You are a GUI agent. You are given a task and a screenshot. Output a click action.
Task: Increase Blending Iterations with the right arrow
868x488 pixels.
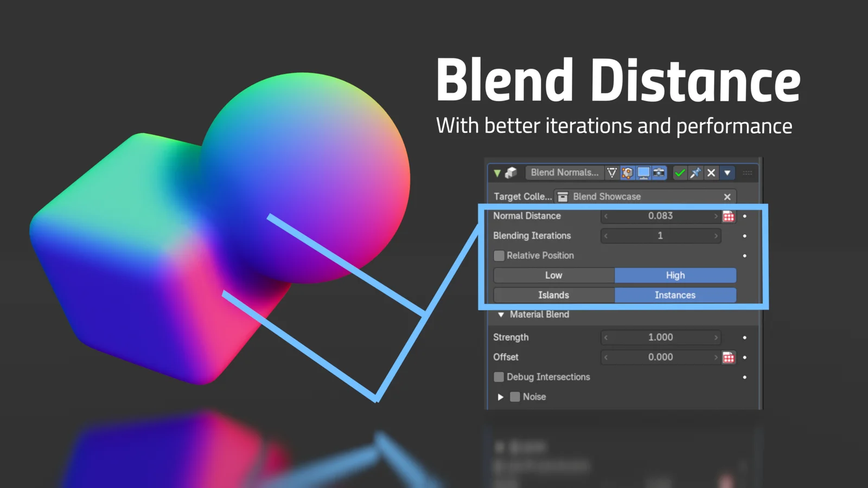pyautogui.click(x=716, y=235)
